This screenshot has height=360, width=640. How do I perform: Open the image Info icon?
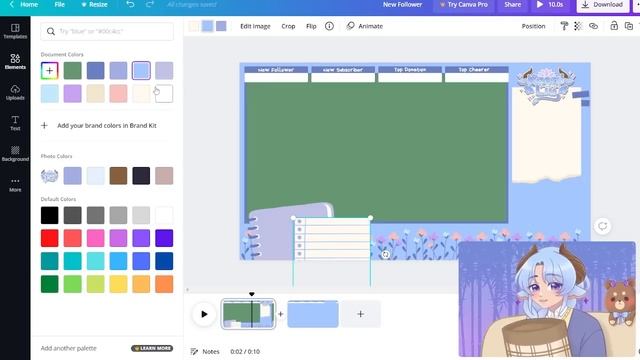coord(329,26)
